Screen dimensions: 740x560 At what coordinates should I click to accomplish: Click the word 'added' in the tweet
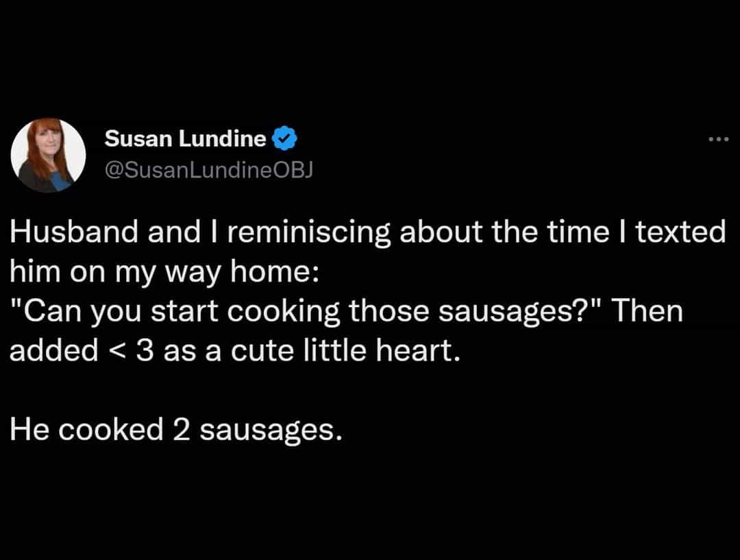point(53,351)
